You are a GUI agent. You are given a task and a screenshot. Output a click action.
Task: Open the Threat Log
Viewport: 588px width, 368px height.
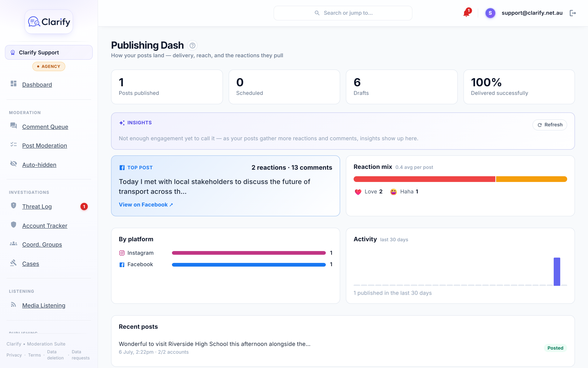point(37,207)
